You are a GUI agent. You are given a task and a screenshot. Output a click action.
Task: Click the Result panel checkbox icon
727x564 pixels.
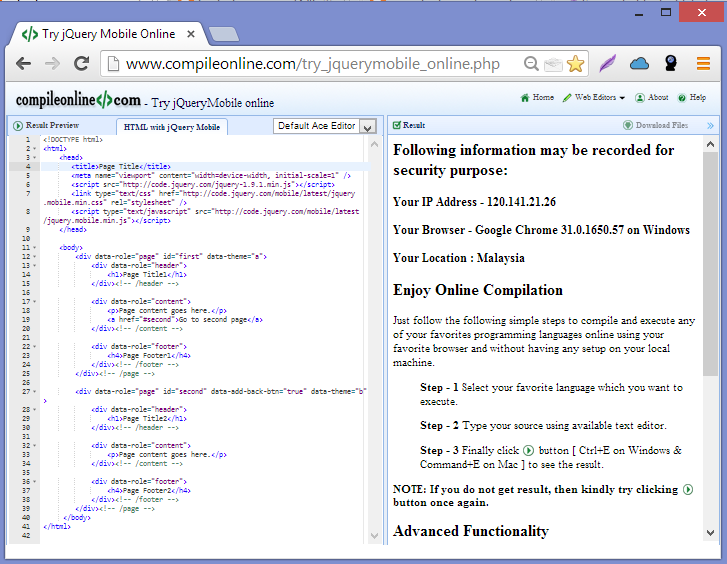(396, 125)
